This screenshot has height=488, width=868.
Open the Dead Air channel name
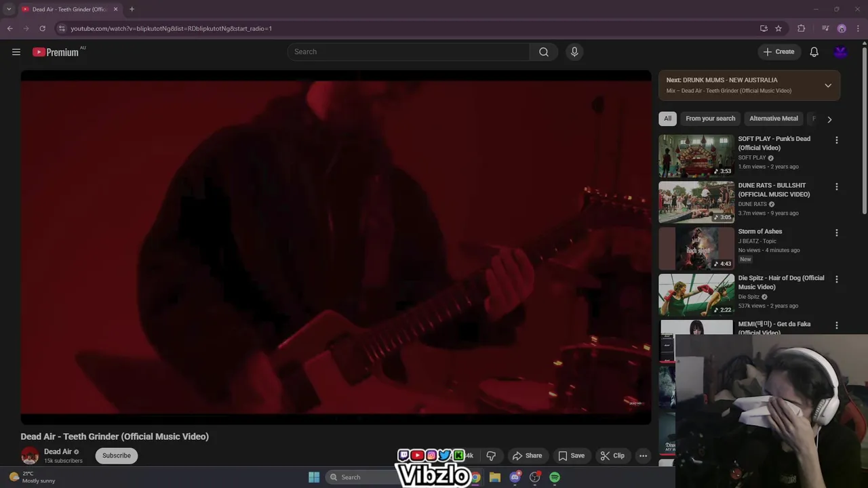pyautogui.click(x=58, y=452)
